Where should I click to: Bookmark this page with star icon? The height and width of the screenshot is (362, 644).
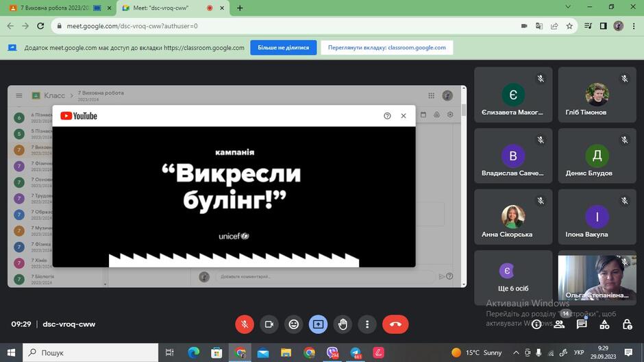click(x=569, y=26)
